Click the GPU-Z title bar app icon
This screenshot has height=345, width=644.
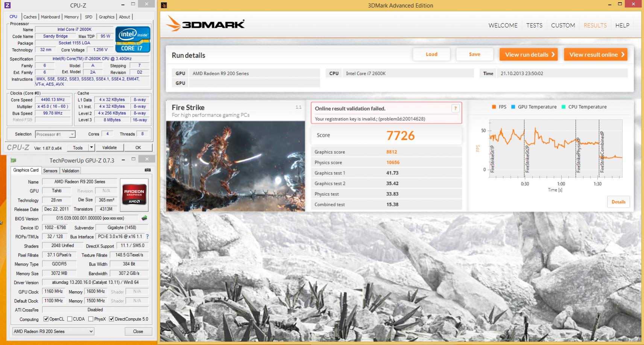point(14,160)
